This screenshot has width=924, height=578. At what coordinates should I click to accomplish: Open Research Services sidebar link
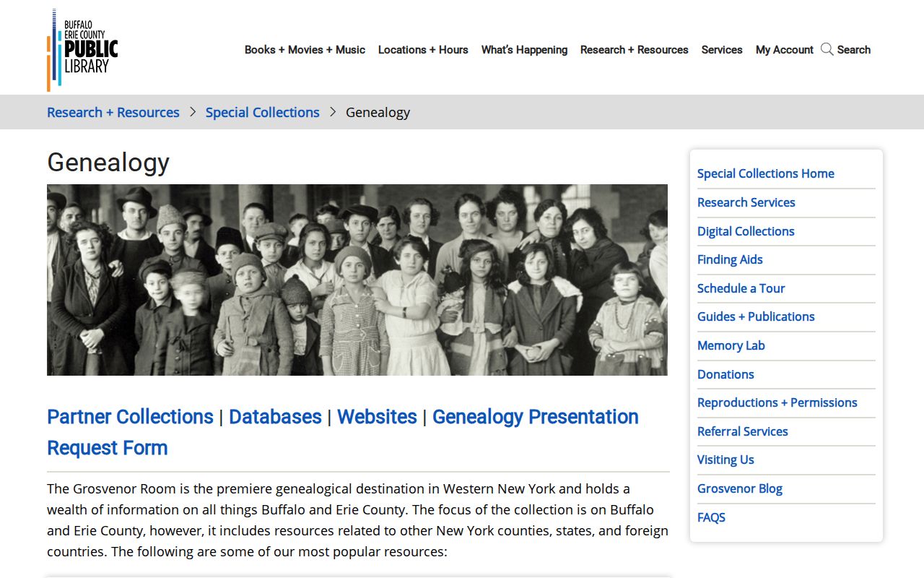coord(746,202)
